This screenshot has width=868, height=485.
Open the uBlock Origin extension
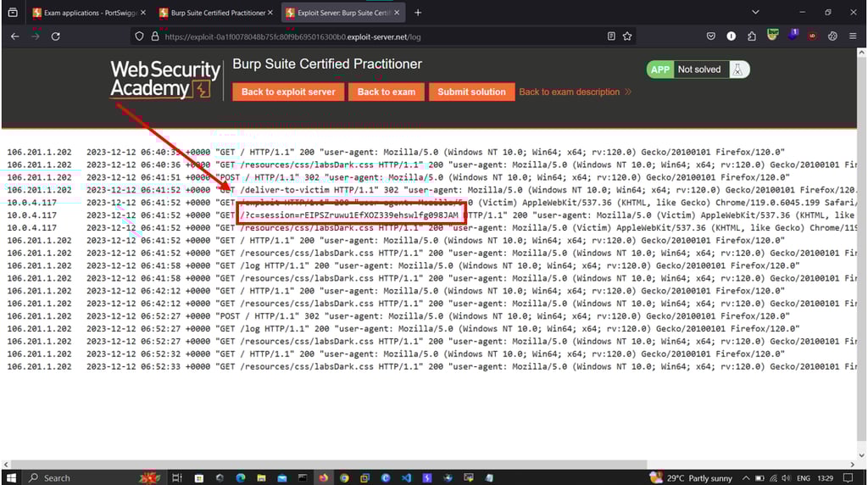click(x=812, y=36)
